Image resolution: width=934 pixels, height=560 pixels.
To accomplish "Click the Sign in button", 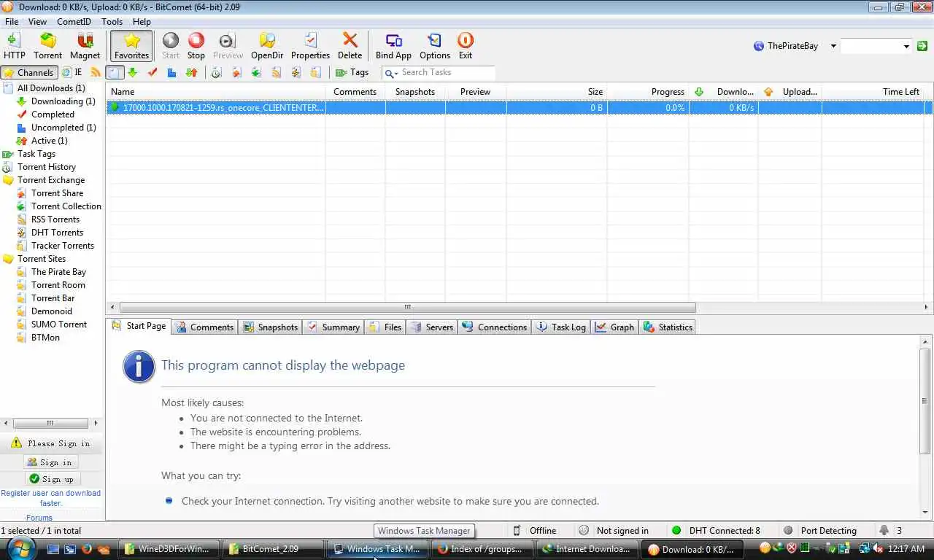I will 50,462.
